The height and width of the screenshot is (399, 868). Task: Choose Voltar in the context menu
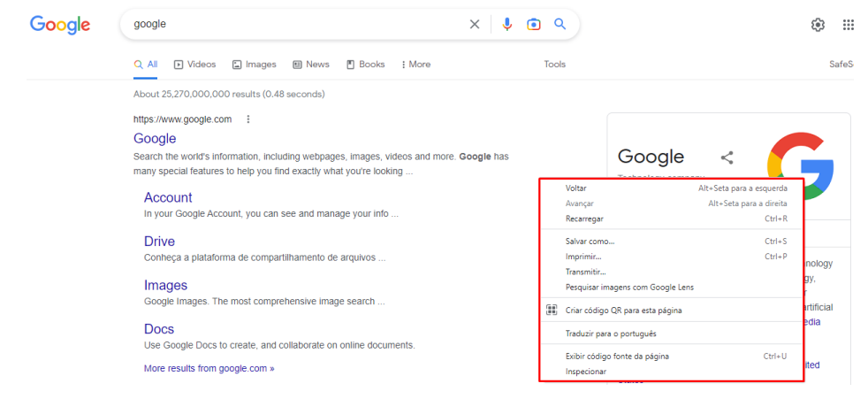pyautogui.click(x=672, y=188)
